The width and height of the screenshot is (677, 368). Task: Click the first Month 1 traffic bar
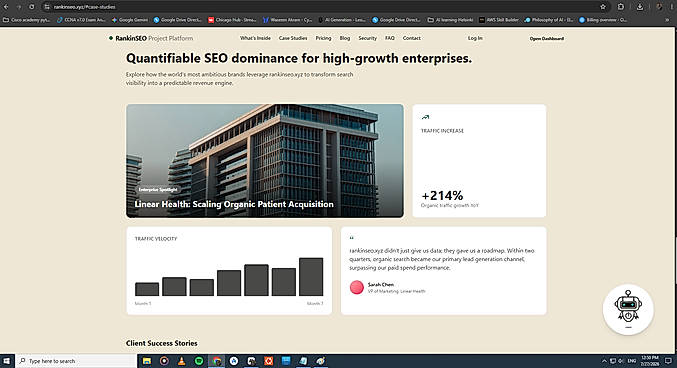[147, 289]
